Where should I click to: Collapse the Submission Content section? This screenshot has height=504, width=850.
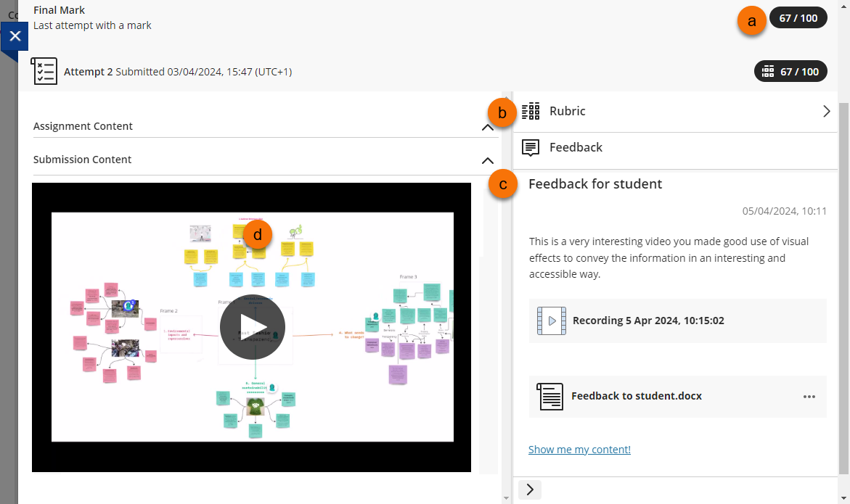click(x=488, y=160)
